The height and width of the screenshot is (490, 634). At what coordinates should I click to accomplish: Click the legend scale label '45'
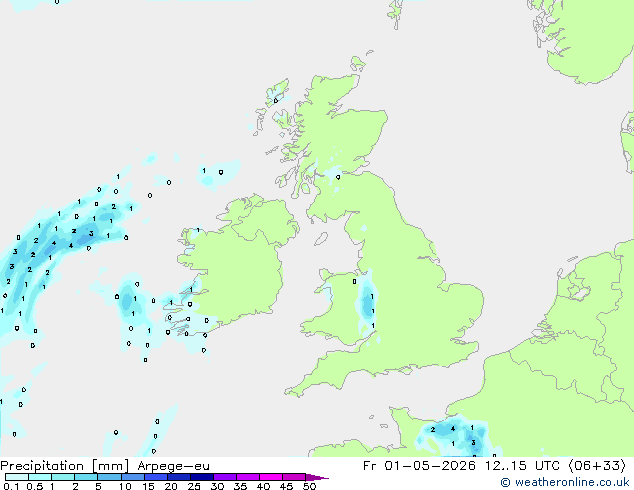point(286,486)
